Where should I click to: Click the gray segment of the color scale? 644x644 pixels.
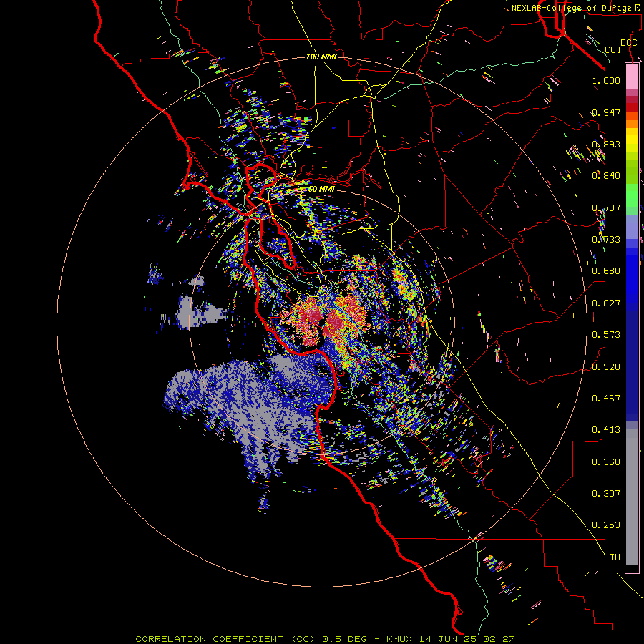632,497
